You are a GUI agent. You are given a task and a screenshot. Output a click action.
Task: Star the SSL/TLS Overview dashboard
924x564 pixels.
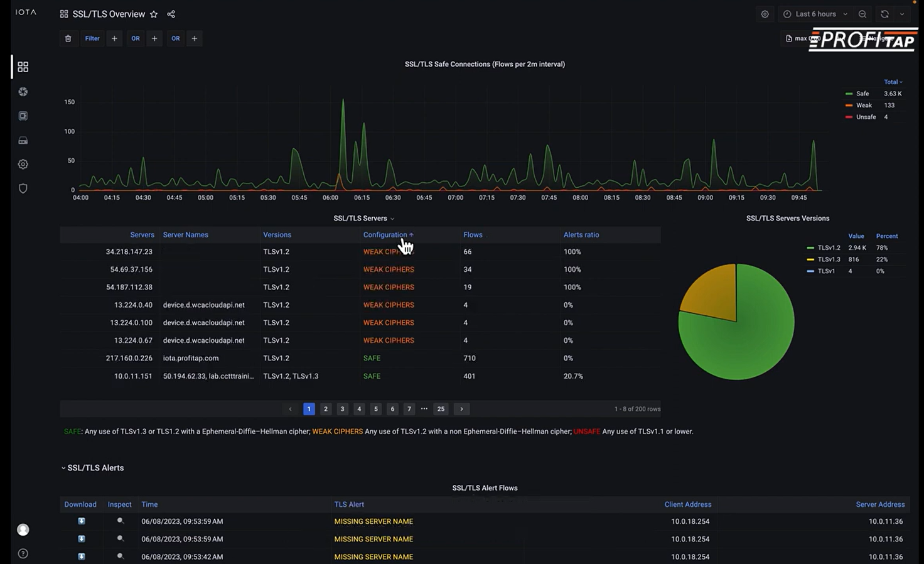pos(154,14)
